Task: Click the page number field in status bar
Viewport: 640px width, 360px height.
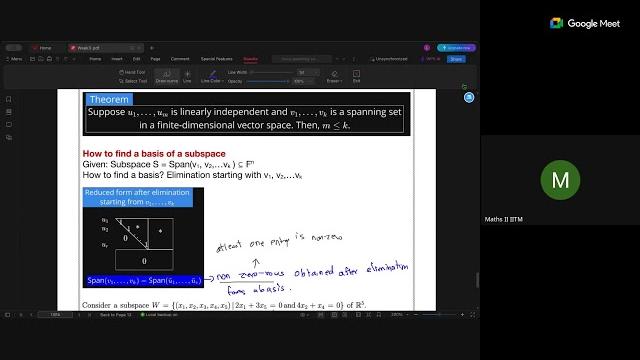Action: click(x=55, y=315)
